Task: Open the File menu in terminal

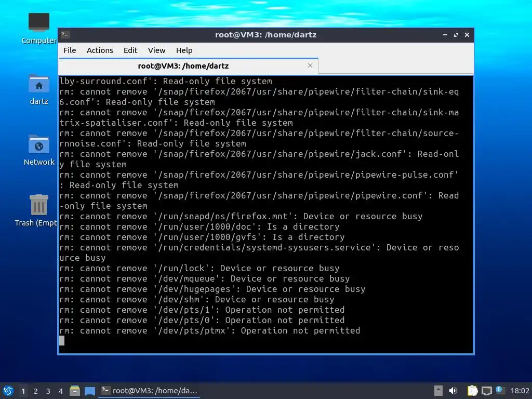Action: pyautogui.click(x=70, y=50)
